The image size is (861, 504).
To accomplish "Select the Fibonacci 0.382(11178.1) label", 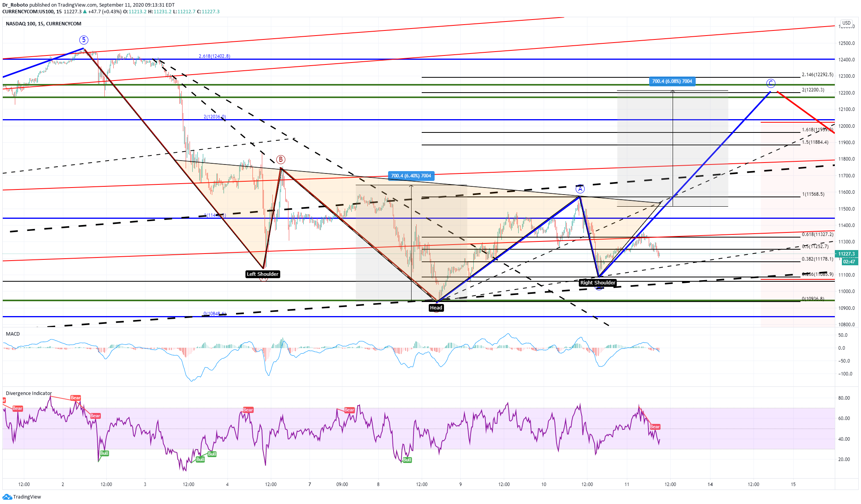I will tap(818, 259).
